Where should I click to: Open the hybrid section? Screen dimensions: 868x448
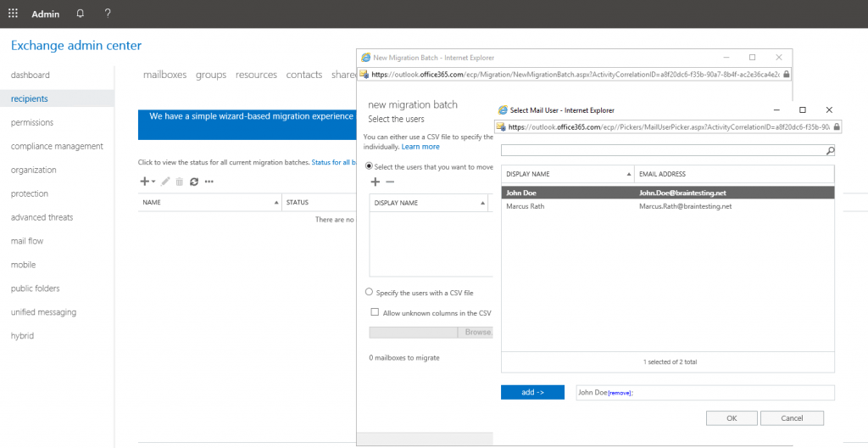tap(22, 336)
